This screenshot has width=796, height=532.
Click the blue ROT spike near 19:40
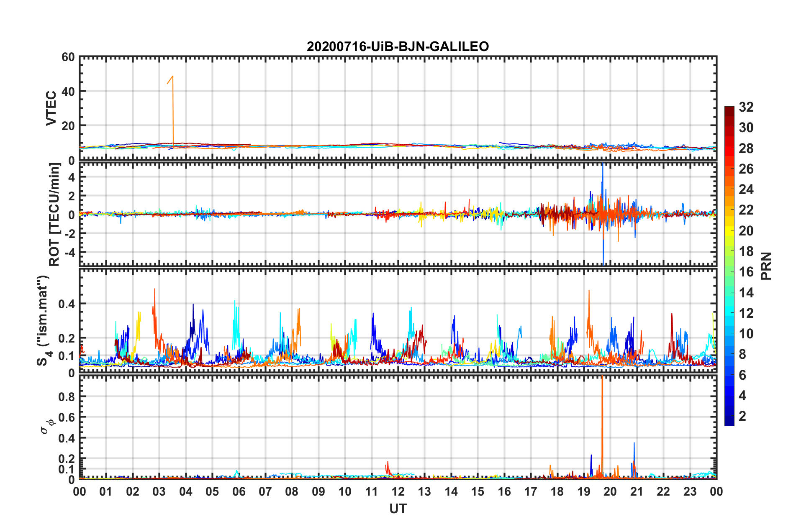[x=603, y=213]
